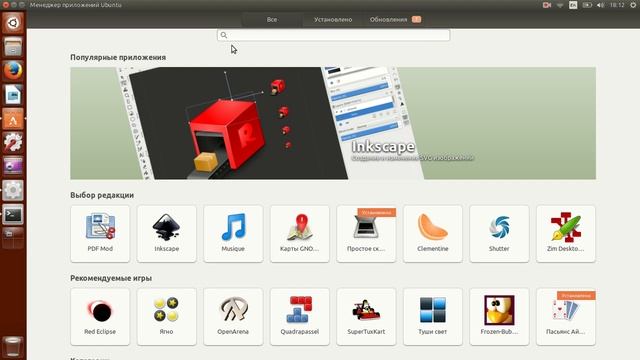Open the session gear menu
This screenshot has width=640, height=360.
click(x=633, y=5)
